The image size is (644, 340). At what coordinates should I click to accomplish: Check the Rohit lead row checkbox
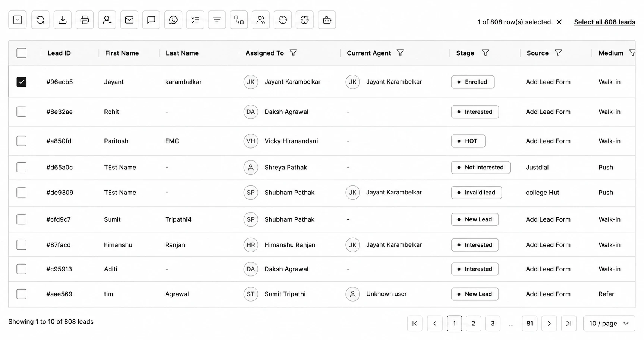pos(22,112)
